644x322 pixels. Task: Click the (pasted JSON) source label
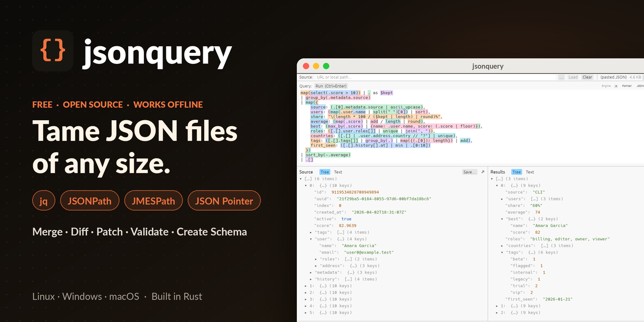tap(614, 77)
